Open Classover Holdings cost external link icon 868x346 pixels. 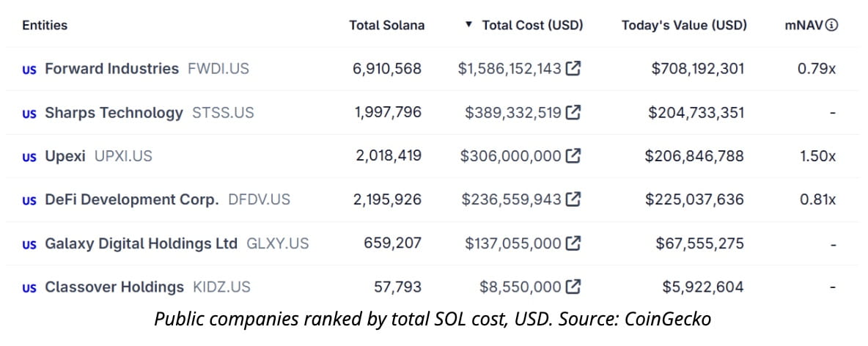tap(573, 287)
